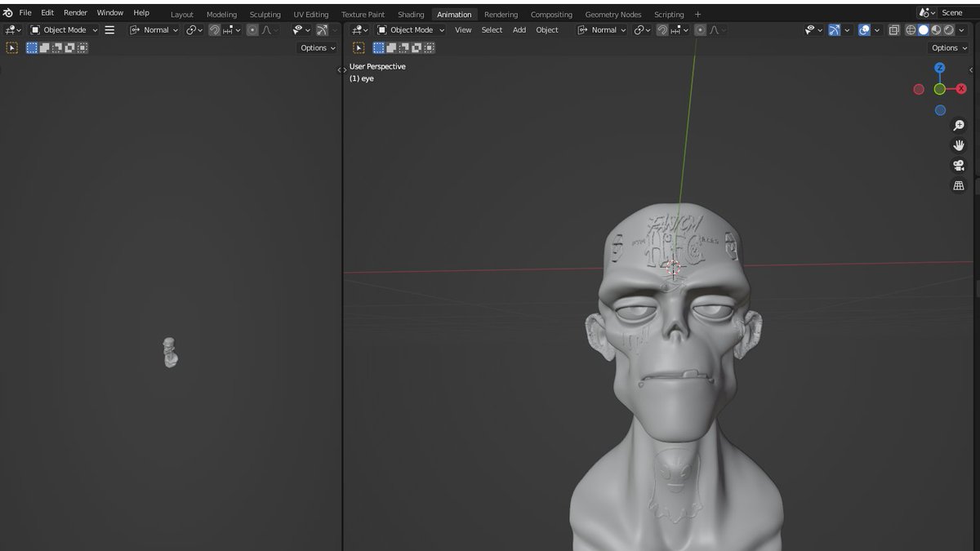980x551 pixels.
Task: Open the Normal transform orientation dropdown
Action: point(602,29)
